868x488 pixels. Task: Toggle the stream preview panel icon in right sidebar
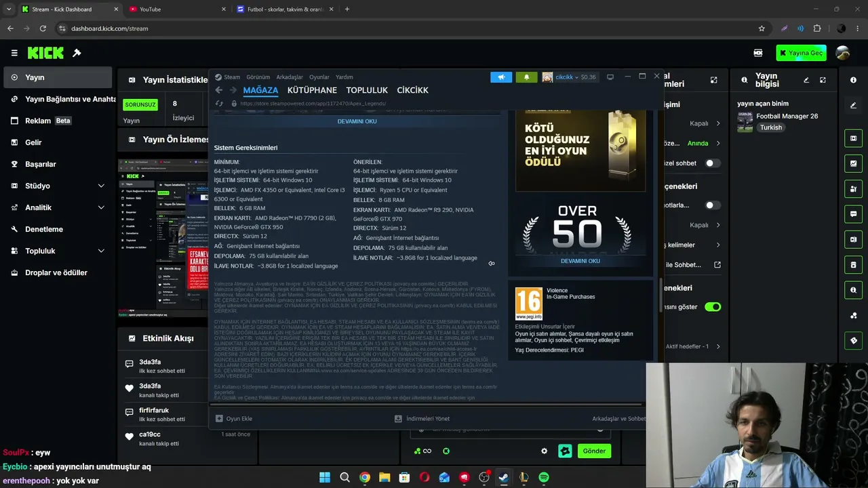pos(853,138)
